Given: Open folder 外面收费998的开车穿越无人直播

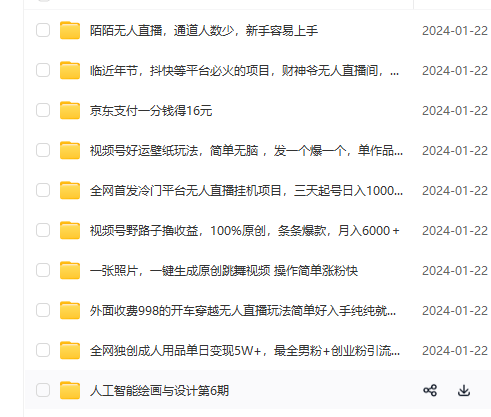Looking at the screenshot, I should [243, 311].
